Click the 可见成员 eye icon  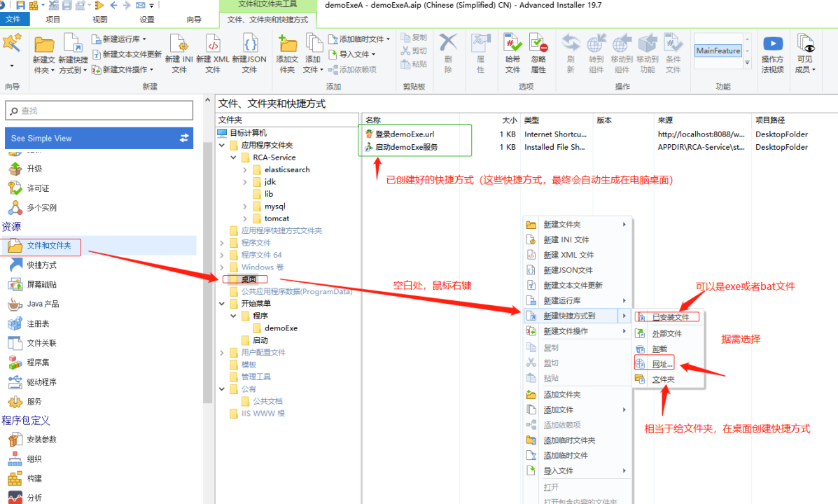(x=805, y=43)
